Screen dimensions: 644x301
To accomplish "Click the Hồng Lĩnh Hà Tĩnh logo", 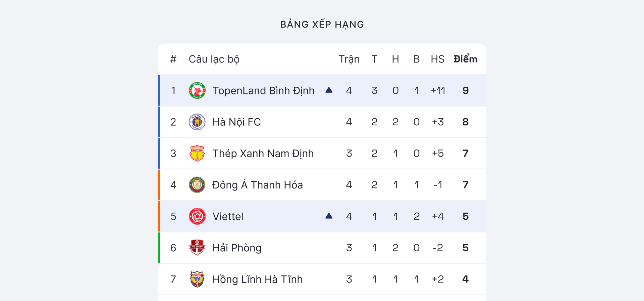I will (x=197, y=279).
